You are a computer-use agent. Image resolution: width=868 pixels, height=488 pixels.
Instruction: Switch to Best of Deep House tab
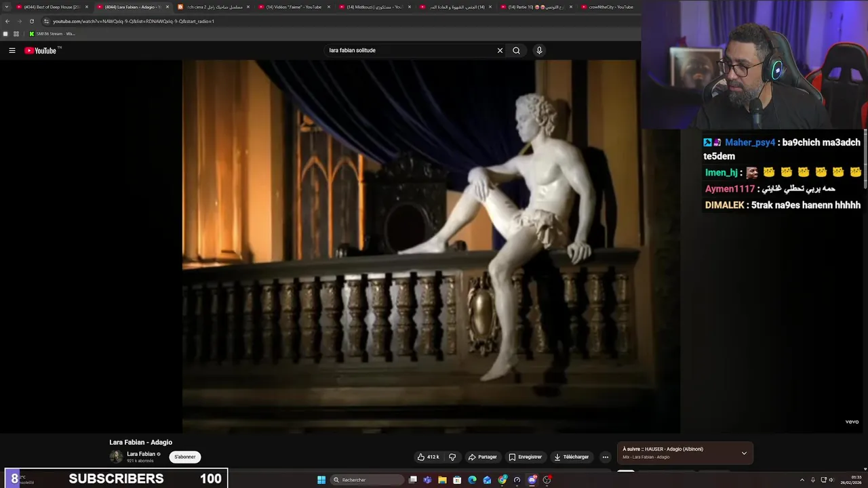point(52,7)
